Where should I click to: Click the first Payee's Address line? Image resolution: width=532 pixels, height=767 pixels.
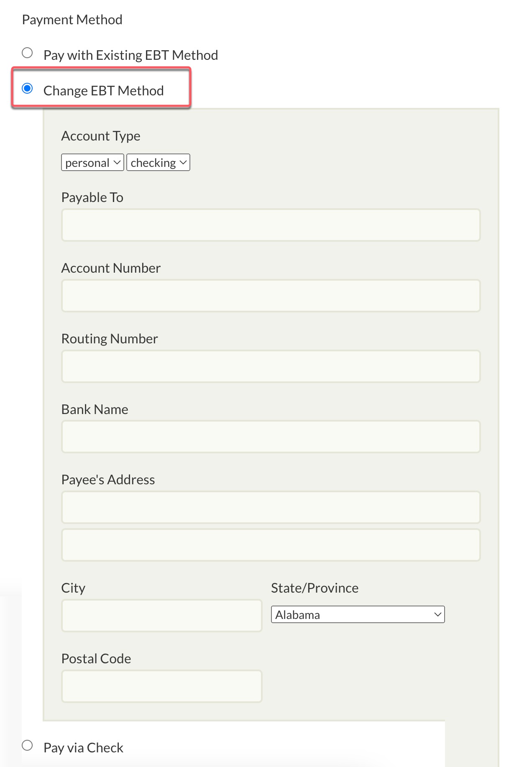(x=271, y=508)
